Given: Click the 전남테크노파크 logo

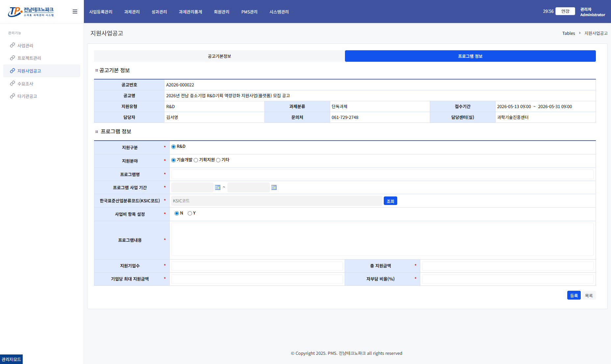Looking at the screenshot, I should pyautogui.click(x=31, y=12).
